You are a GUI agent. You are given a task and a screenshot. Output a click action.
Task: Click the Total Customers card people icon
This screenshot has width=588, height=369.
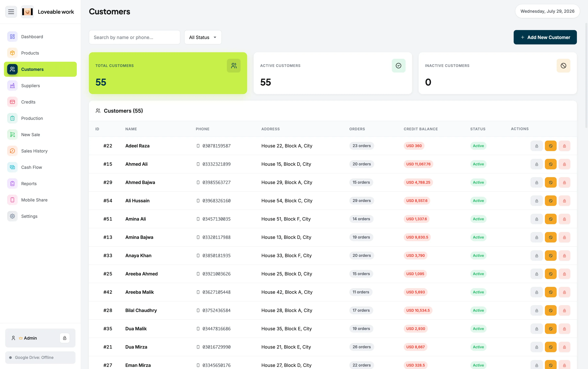[x=234, y=66]
